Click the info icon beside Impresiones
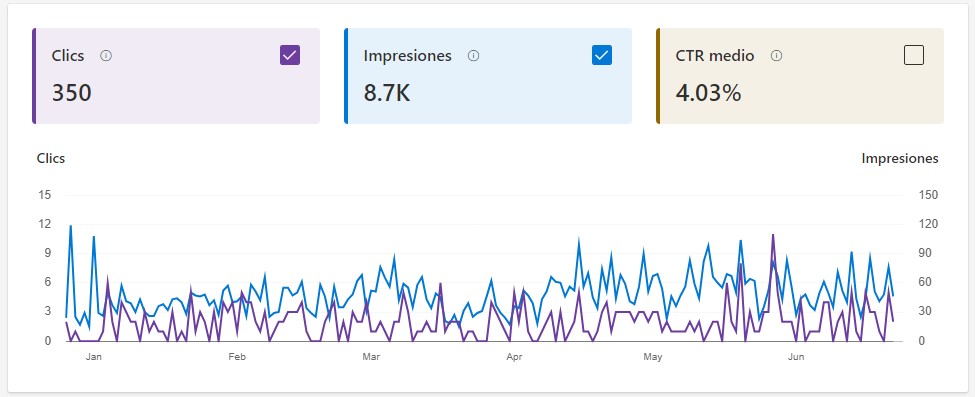This screenshot has width=975, height=397. [x=473, y=56]
